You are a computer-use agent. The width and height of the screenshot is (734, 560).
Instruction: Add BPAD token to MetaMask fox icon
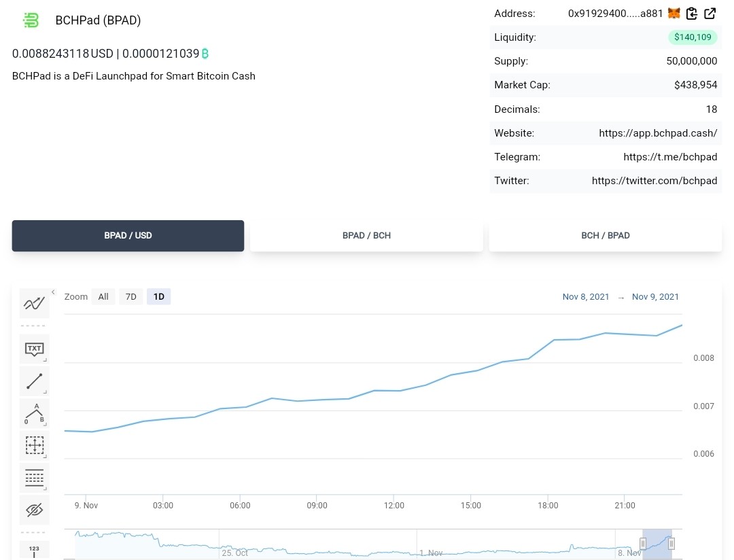click(674, 14)
